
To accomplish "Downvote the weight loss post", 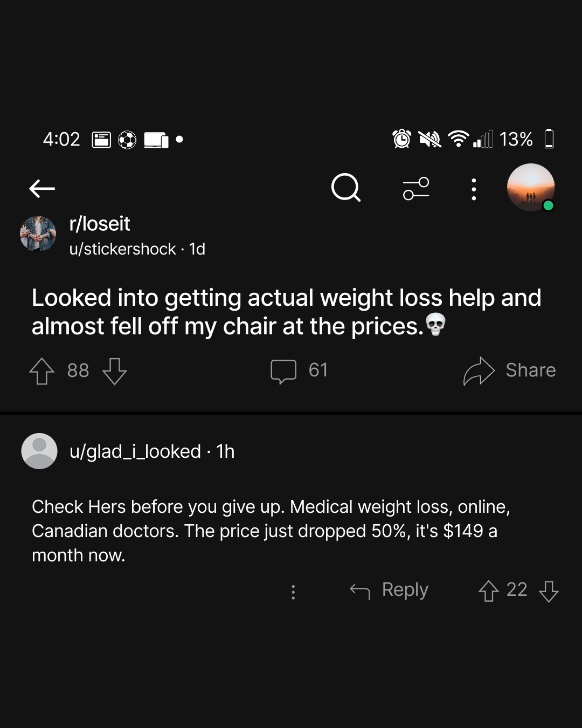I will click(114, 371).
